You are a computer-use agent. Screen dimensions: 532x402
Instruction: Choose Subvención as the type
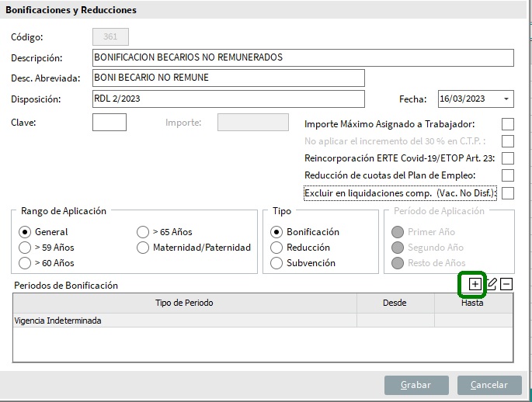(276, 263)
